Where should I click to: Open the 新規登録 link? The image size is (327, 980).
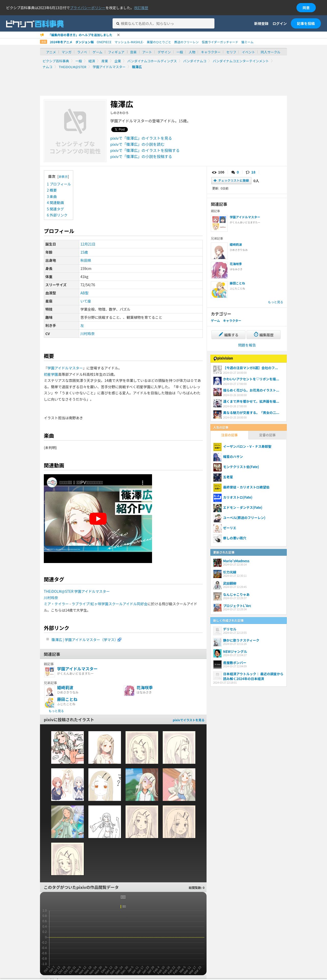coord(261,24)
